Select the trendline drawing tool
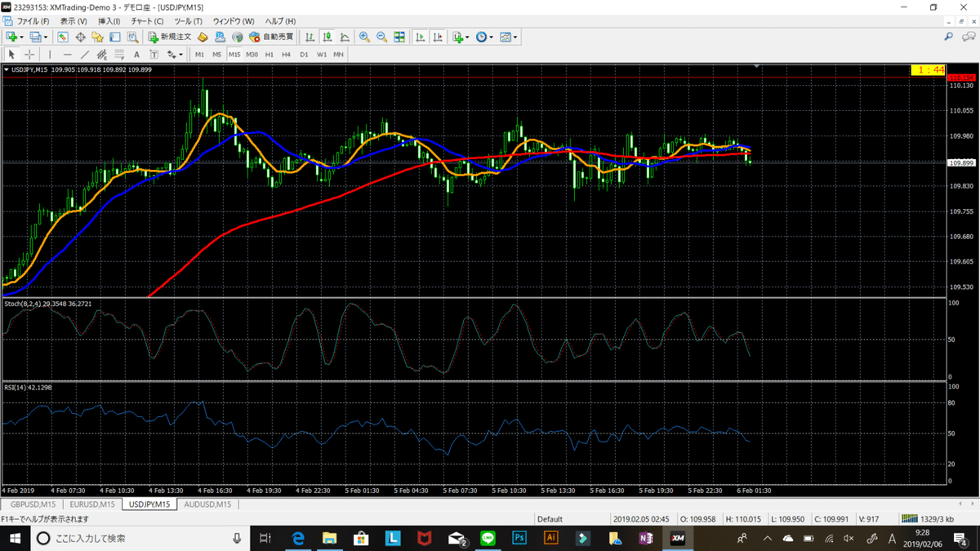This screenshot has height=551, width=980. pos(85,54)
